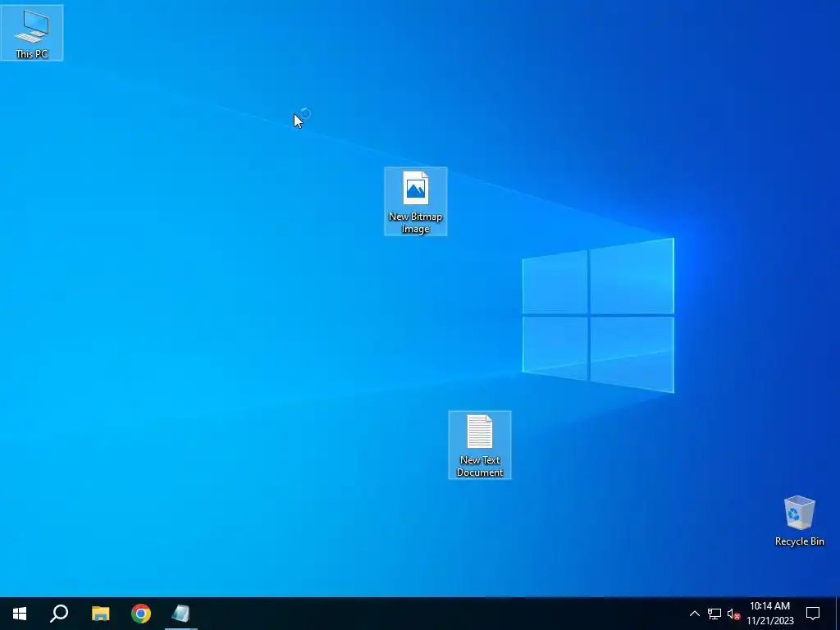Switch to the running app on the taskbar
840x630 pixels.
[x=181, y=614]
